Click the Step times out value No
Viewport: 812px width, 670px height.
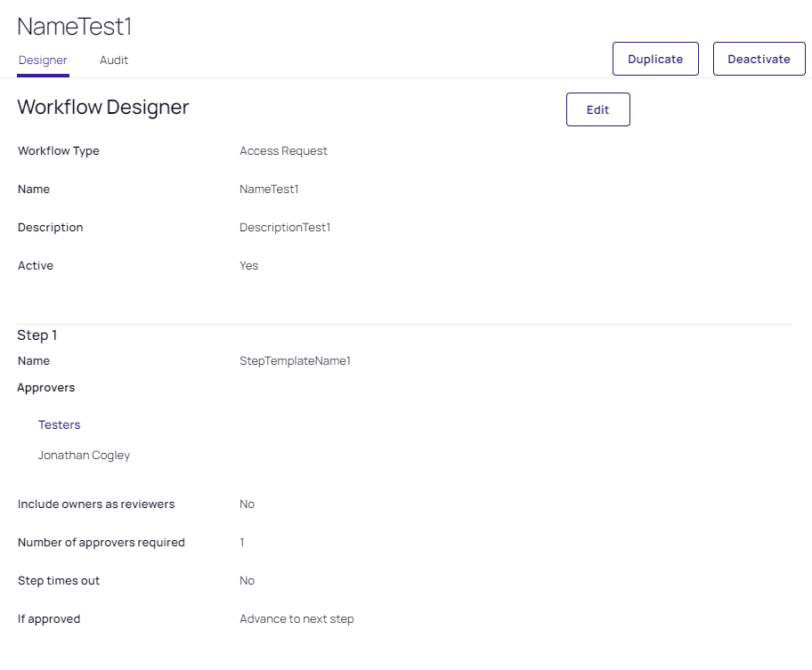[x=247, y=580]
